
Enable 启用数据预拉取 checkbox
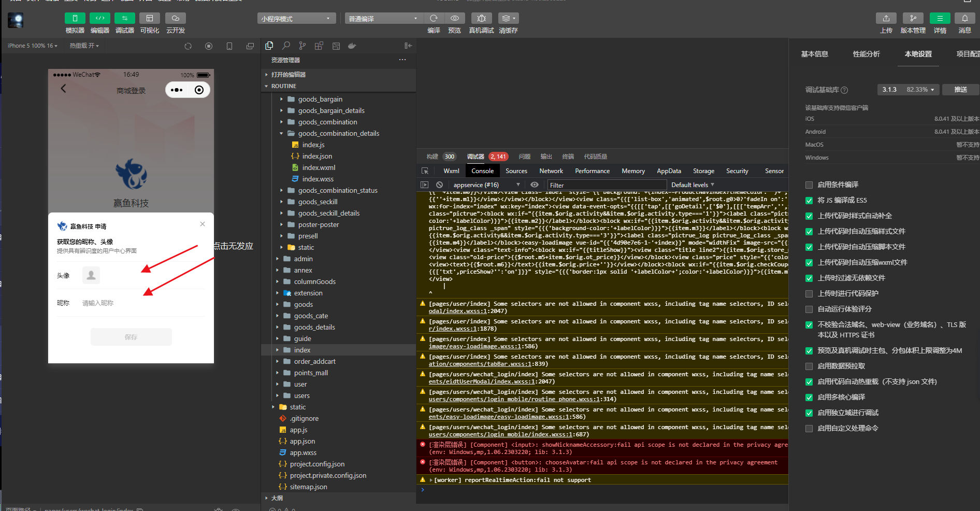809,366
